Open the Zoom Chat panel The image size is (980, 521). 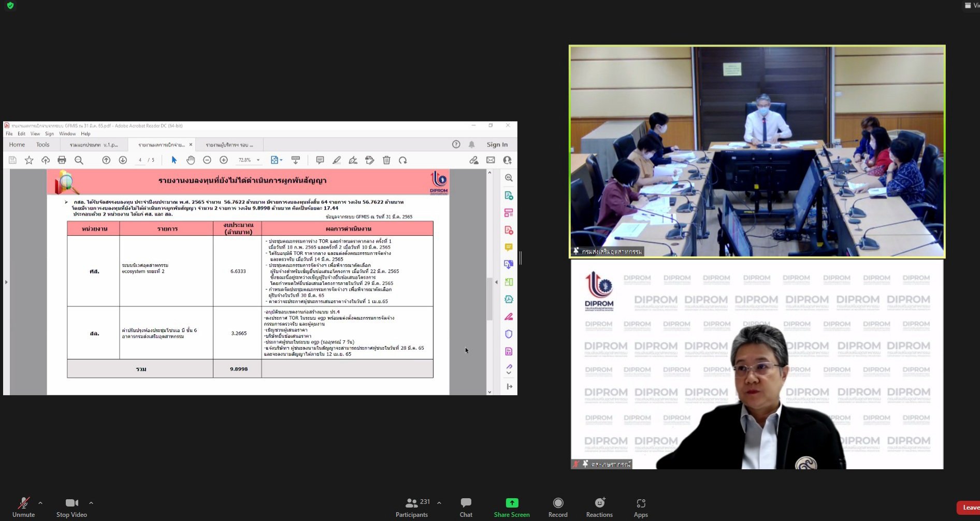coord(466,507)
